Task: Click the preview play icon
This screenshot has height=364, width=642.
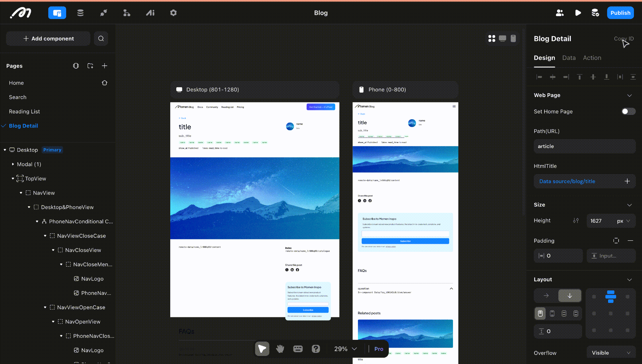Action: pyautogui.click(x=578, y=13)
